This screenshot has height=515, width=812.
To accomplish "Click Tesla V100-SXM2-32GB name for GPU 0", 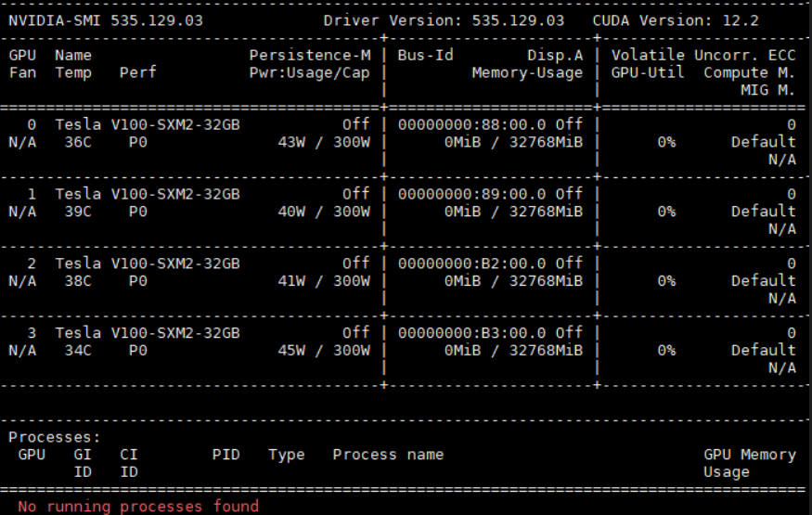I will (x=148, y=124).
